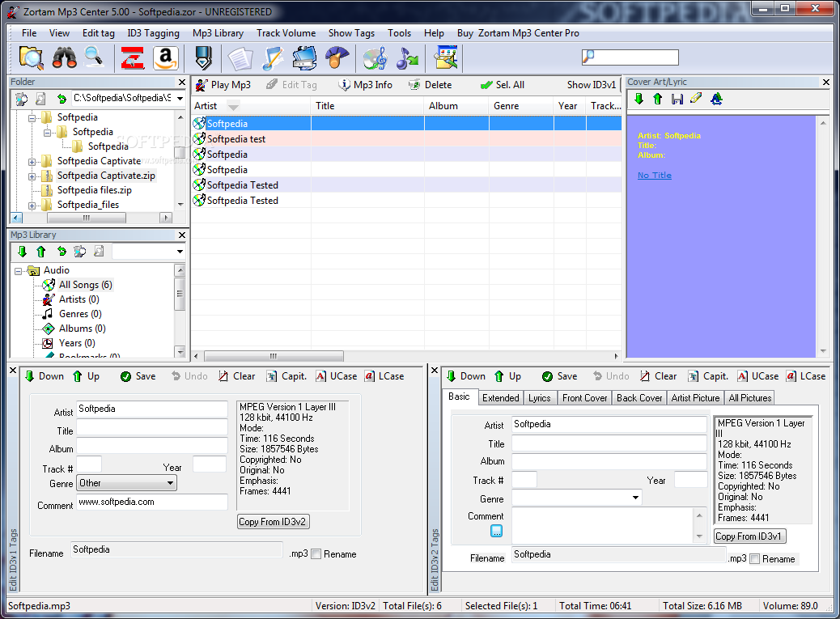Click the binoculars search icon in toolbar
The height and width of the screenshot is (619, 840).
[64, 57]
